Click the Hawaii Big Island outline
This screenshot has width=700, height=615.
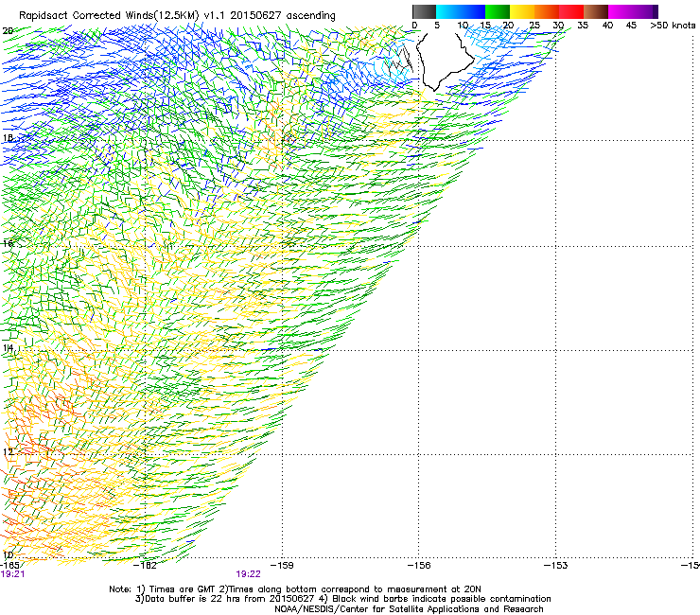tap(444, 61)
